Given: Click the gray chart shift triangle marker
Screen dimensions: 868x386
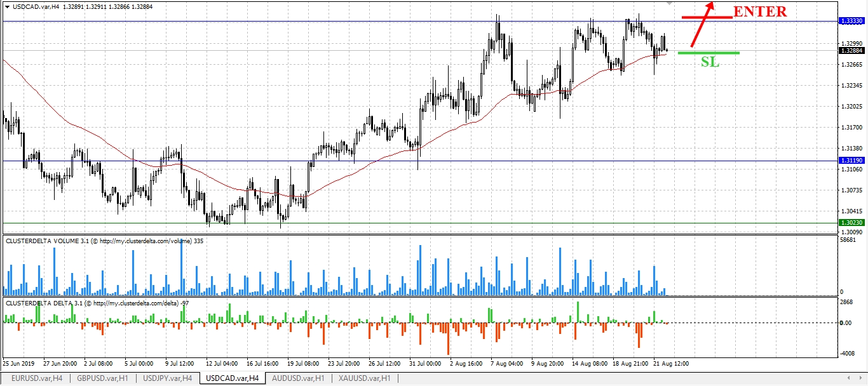Looking at the screenshot, I should pos(668,3).
